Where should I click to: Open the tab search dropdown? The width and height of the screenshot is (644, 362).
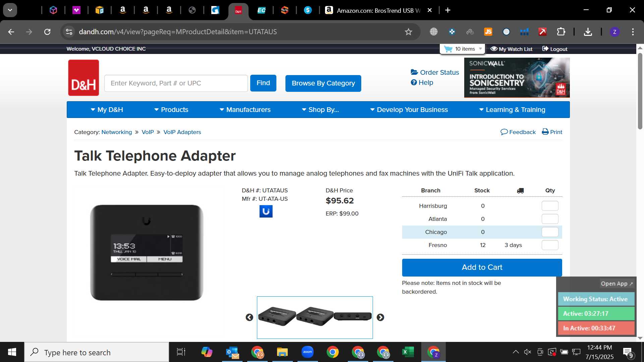click(10, 10)
